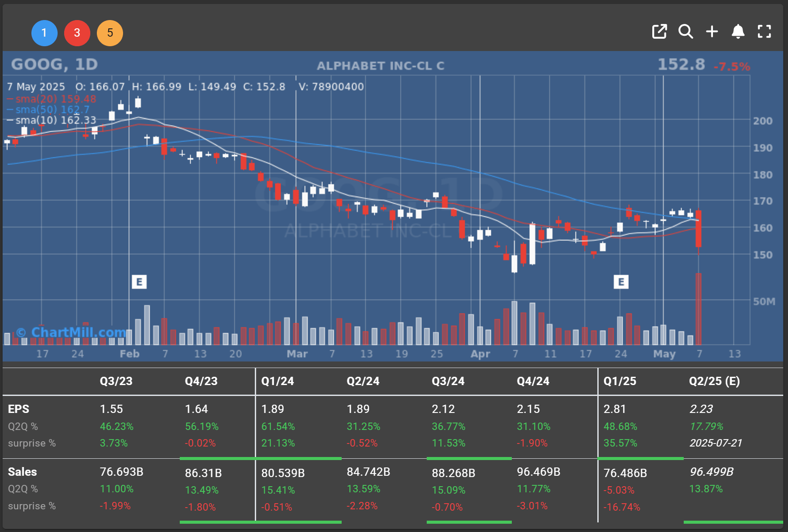Click the Mar date axis label
The height and width of the screenshot is (532, 788).
coord(297,354)
